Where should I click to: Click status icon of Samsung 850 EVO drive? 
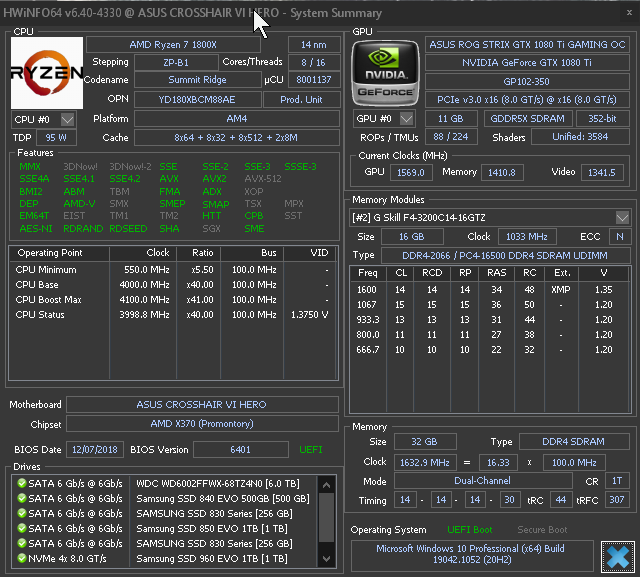pos(22,528)
